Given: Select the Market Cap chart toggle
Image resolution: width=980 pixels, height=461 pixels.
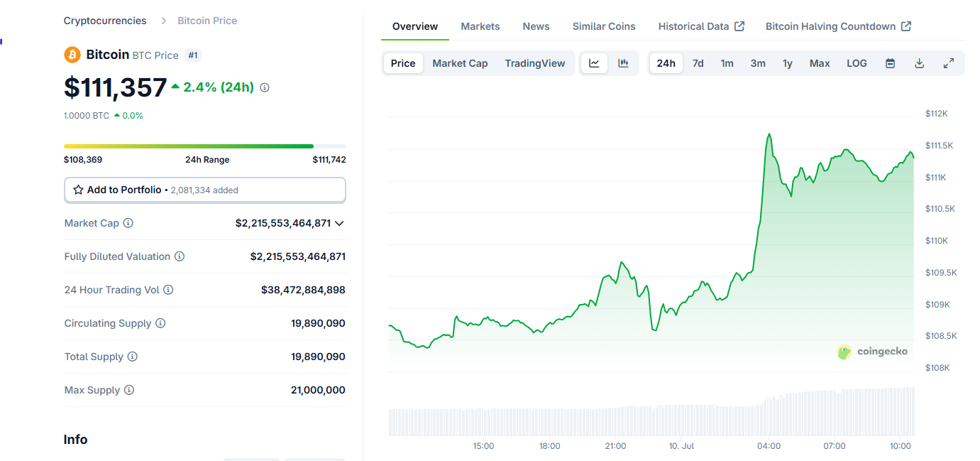Looking at the screenshot, I should pos(460,63).
